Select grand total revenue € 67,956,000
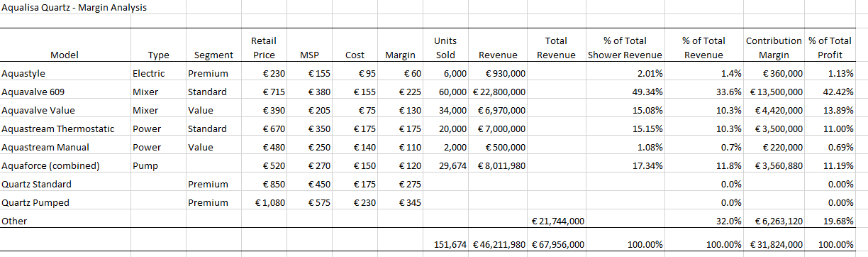 pos(557,244)
